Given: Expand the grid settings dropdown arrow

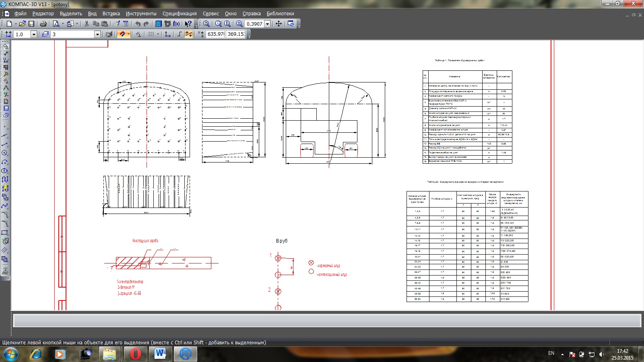Looking at the screenshot, I should coord(158,34).
